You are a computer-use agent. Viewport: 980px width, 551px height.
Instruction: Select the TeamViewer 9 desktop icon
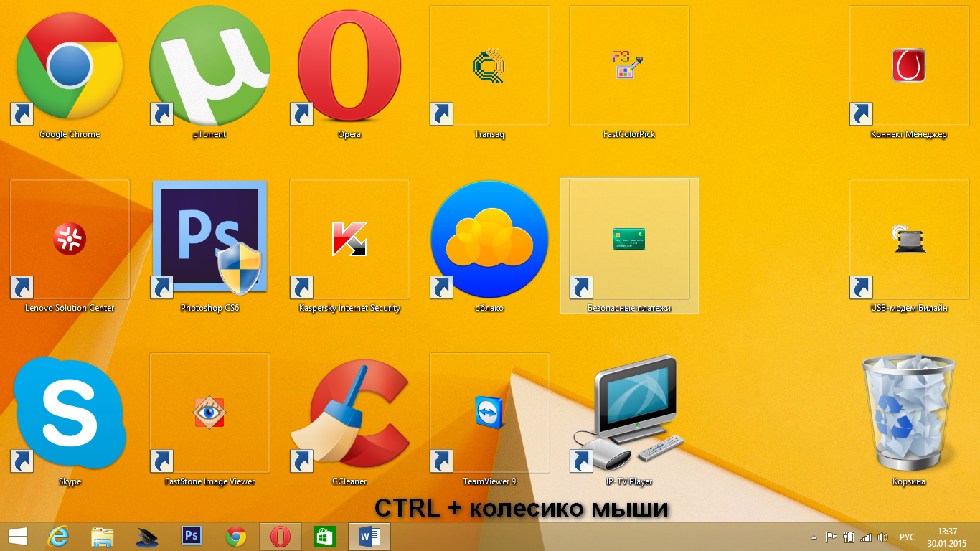click(489, 413)
